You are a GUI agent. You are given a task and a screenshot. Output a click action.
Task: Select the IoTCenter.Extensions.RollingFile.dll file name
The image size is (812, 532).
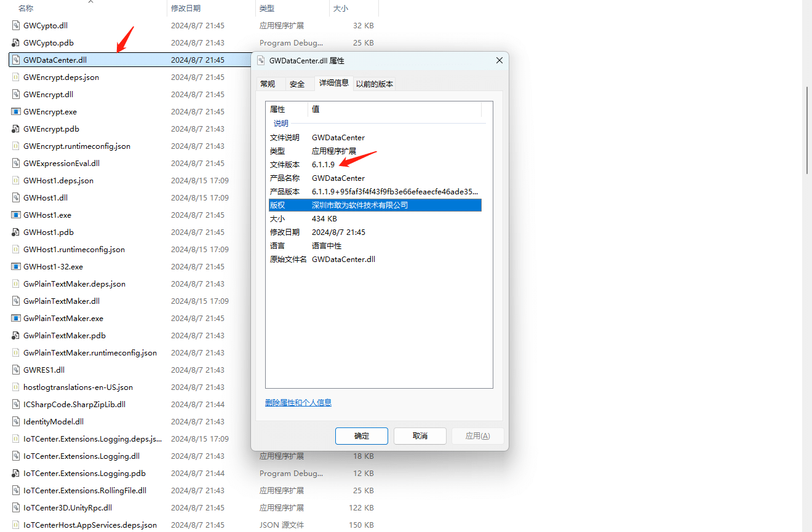pyautogui.click(x=85, y=491)
